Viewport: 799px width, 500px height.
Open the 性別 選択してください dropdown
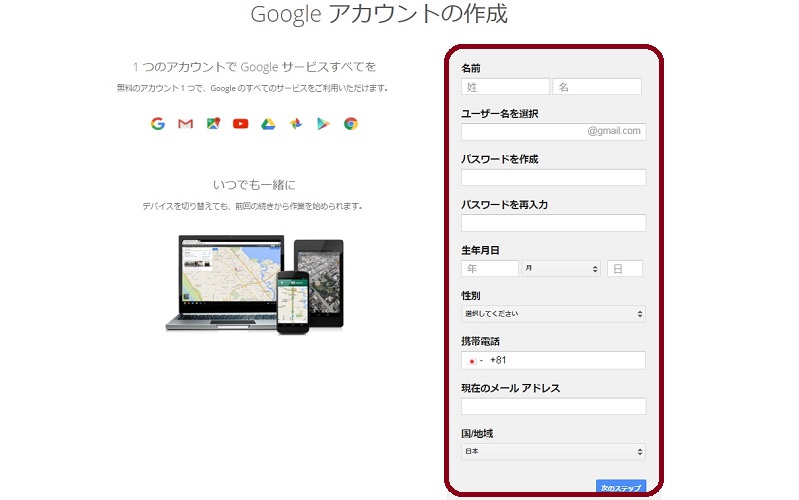pos(553,314)
